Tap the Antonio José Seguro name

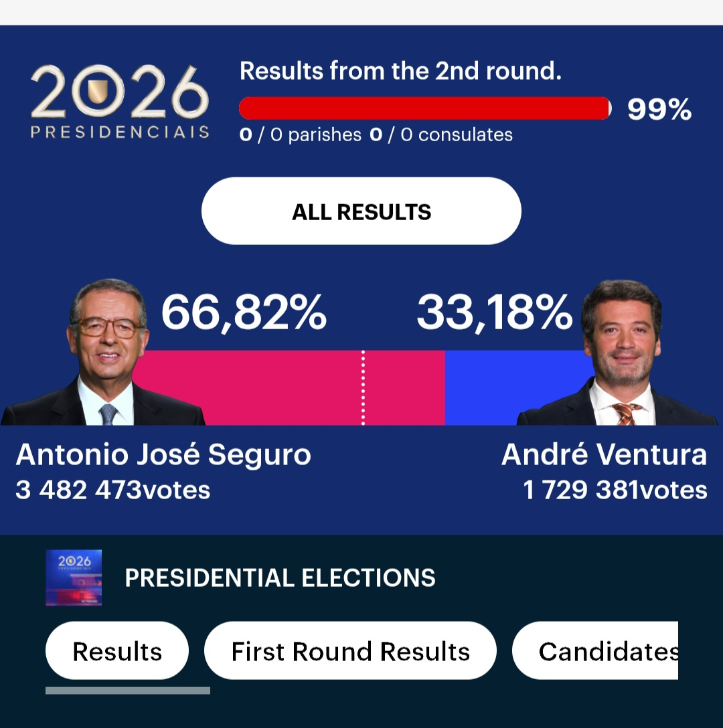point(163,455)
